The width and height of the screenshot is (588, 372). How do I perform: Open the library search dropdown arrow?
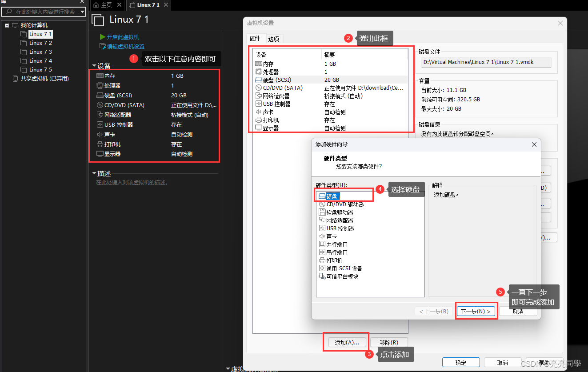[82, 12]
